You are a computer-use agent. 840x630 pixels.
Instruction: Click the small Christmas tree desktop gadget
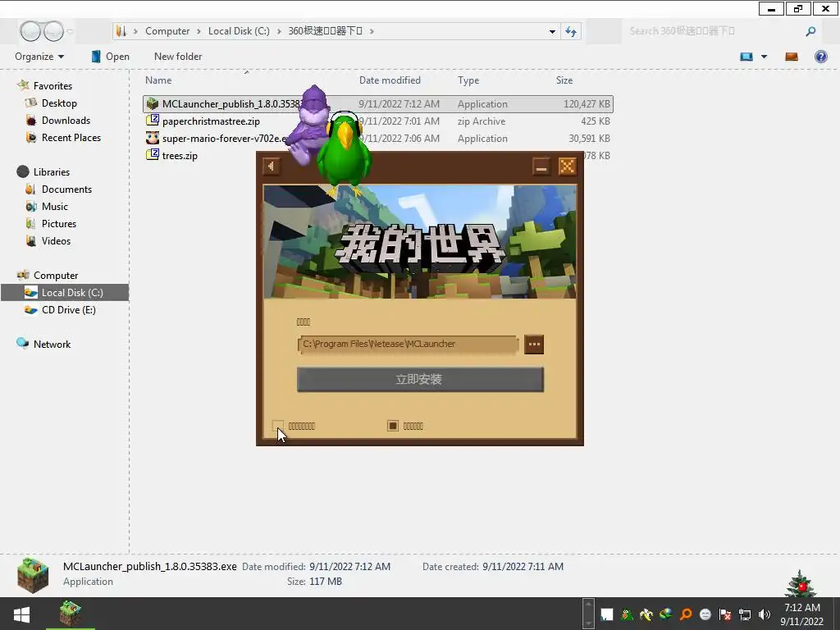800,584
